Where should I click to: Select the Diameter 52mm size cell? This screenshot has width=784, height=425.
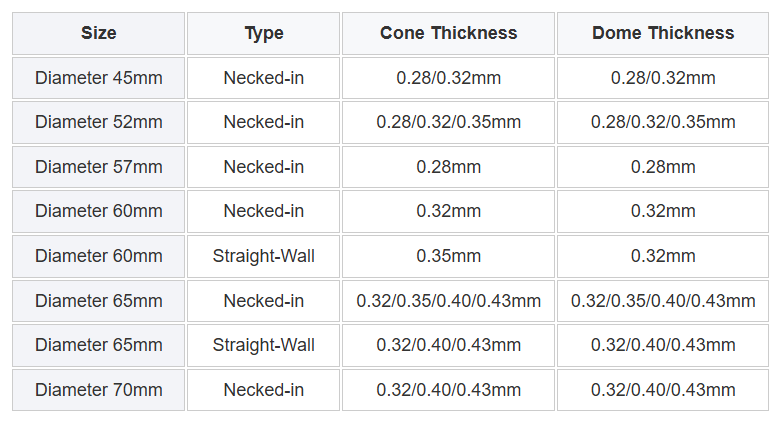[98, 122]
